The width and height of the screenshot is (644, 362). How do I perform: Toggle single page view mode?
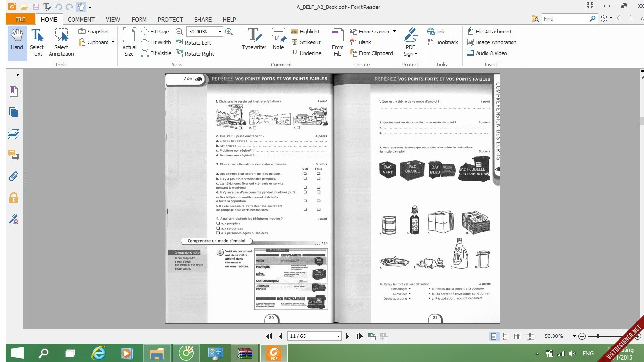494,336
